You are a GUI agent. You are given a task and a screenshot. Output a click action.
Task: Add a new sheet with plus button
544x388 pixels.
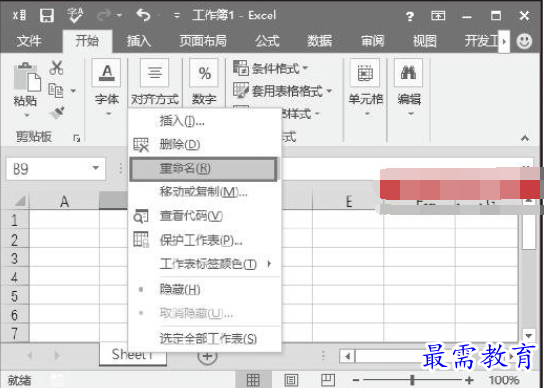[207, 357]
